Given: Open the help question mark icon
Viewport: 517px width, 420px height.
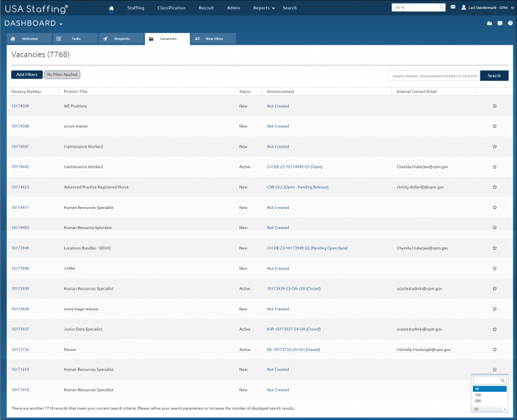Looking at the screenshot, I should pyautogui.click(x=510, y=23).
